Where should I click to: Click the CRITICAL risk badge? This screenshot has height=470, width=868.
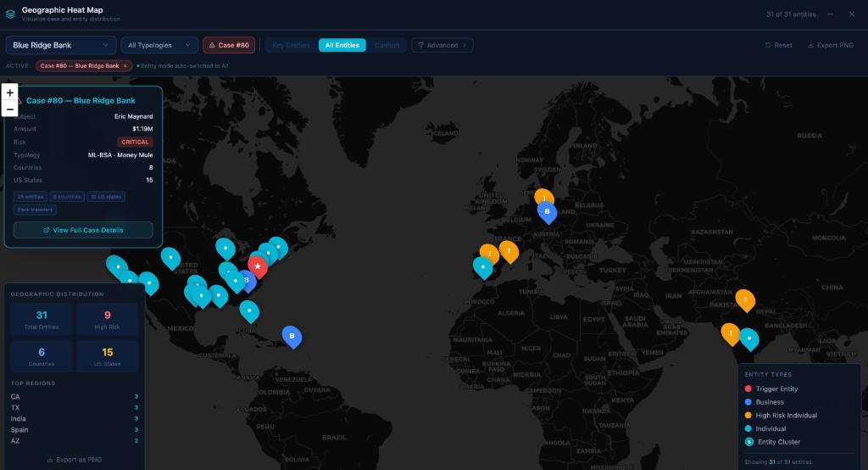pos(135,142)
